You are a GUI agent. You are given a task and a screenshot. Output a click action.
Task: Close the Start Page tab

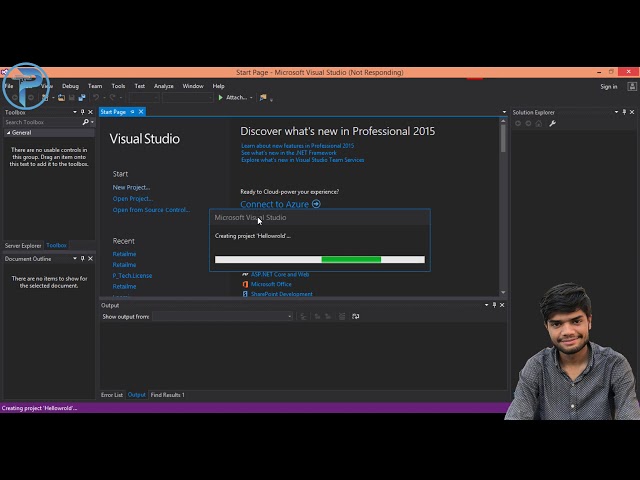click(x=141, y=111)
